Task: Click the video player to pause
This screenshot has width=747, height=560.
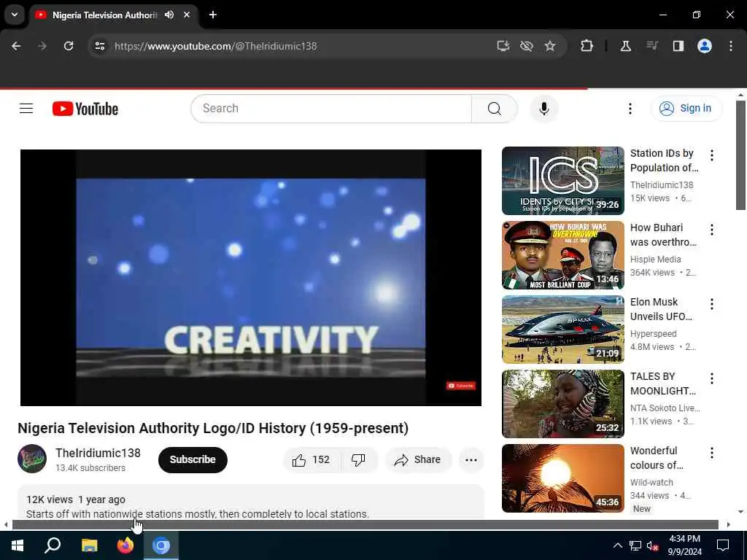Action: coord(251,278)
